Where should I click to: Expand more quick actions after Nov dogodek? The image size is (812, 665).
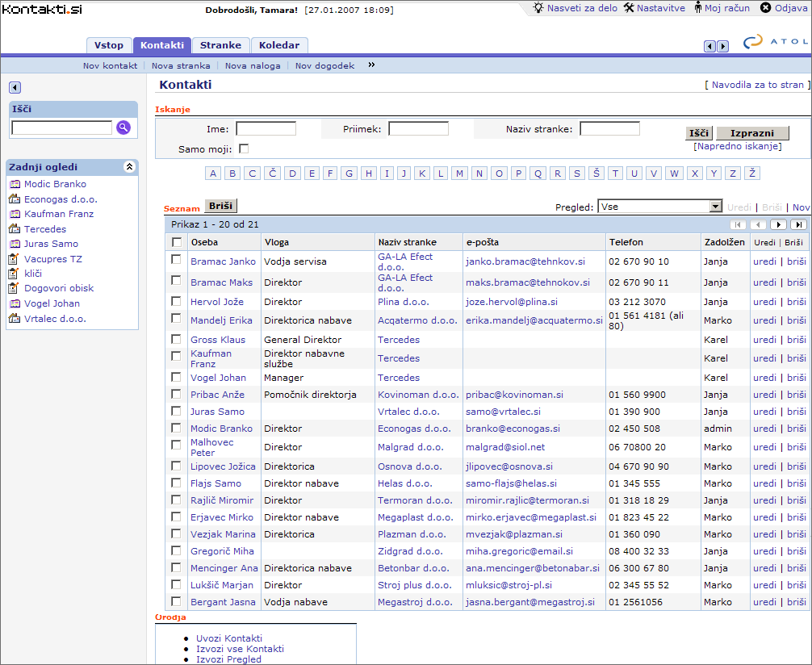(x=371, y=65)
